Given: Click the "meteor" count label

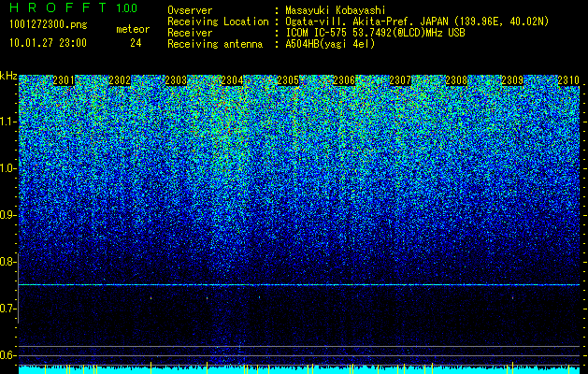Looking at the screenshot, I should pos(133,29).
